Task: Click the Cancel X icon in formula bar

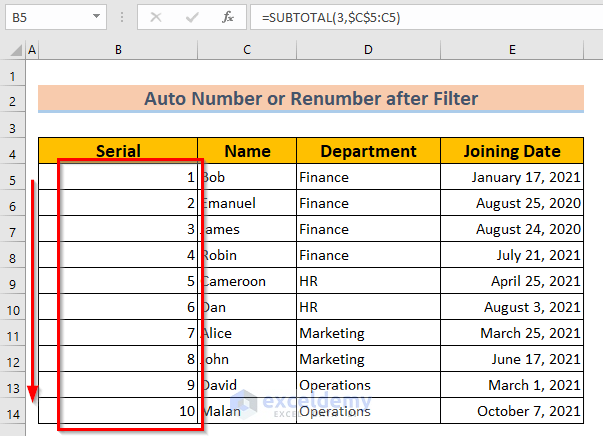Action: (x=157, y=17)
